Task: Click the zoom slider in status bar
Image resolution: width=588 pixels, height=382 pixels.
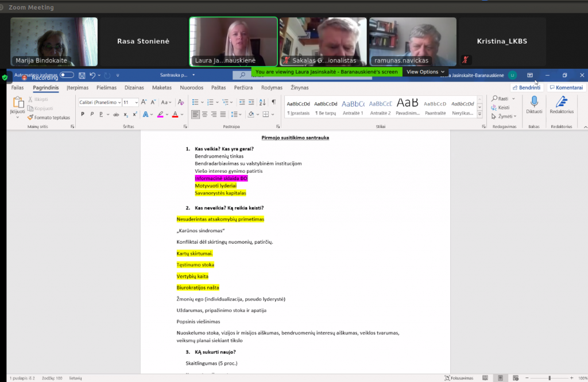Action: coord(550,378)
